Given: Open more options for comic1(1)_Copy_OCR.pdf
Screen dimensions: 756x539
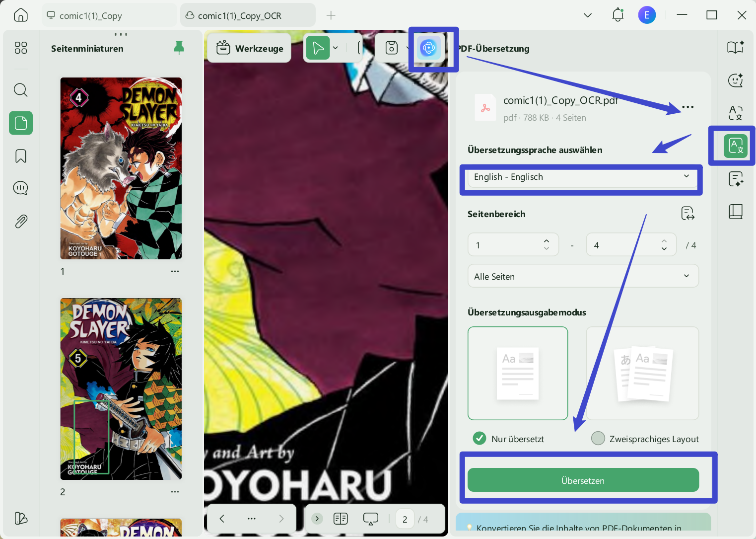Looking at the screenshot, I should point(687,106).
